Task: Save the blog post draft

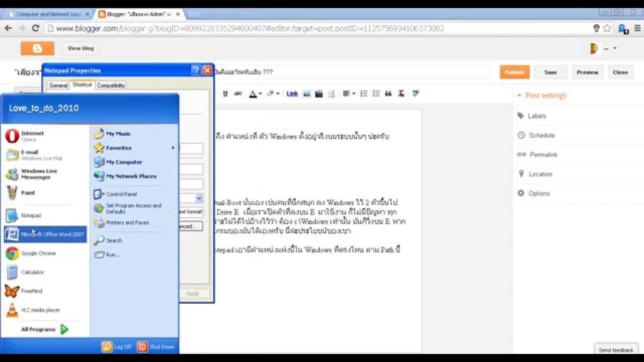Action: pos(550,72)
